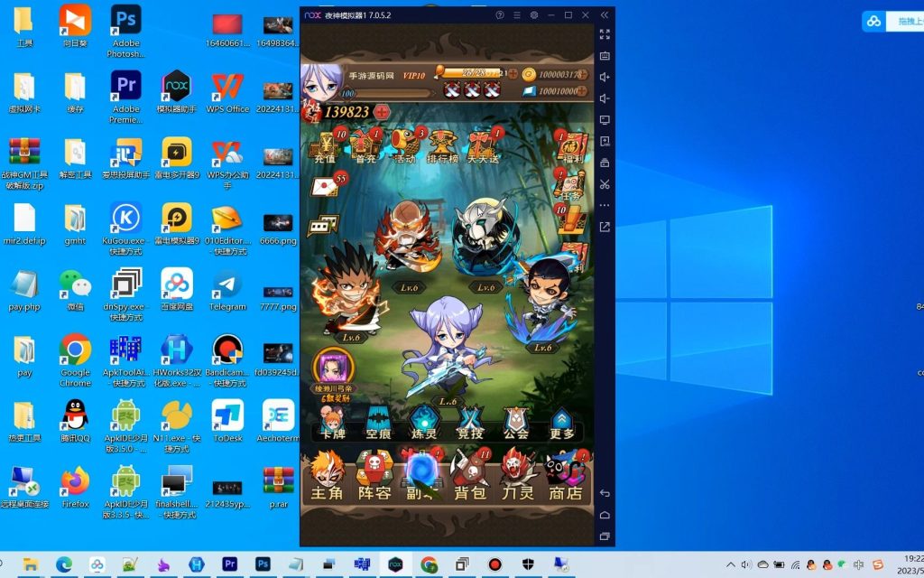
Task: Expand Nox sidebar three-dots more tools
Action: coord(605,205)
